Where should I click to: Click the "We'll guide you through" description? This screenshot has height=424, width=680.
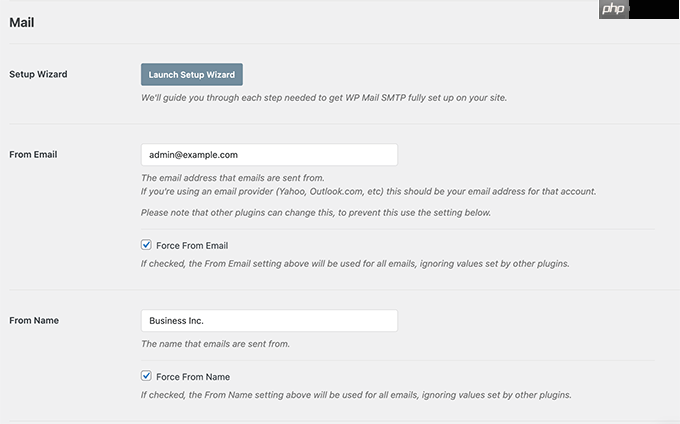click(x=324, y=98)
